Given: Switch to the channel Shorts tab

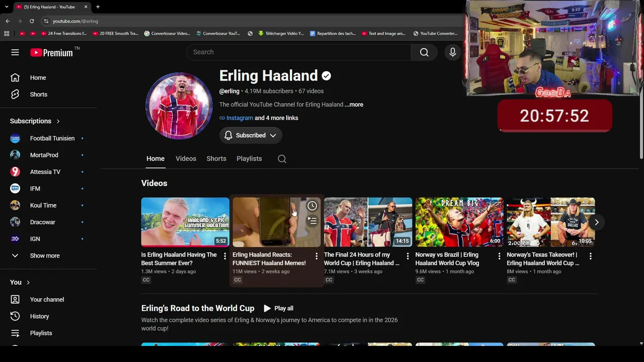Looking at the screenshot, I should click(x=216, y=159).
